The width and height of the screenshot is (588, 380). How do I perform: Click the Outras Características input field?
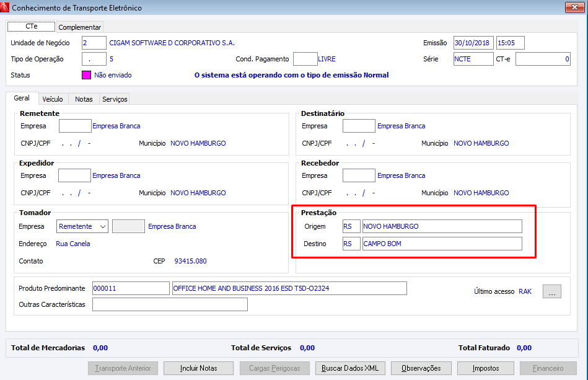click(170, 304)
